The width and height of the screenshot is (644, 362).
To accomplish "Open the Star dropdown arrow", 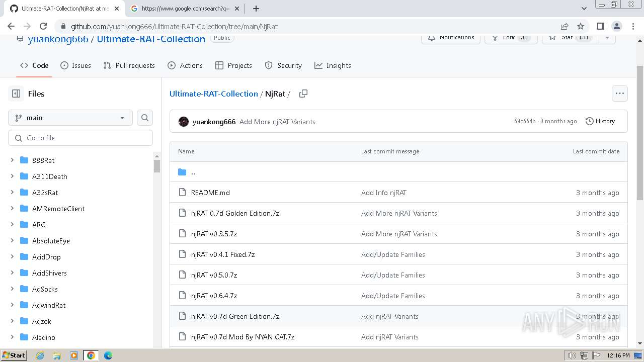I will point(607,38).
